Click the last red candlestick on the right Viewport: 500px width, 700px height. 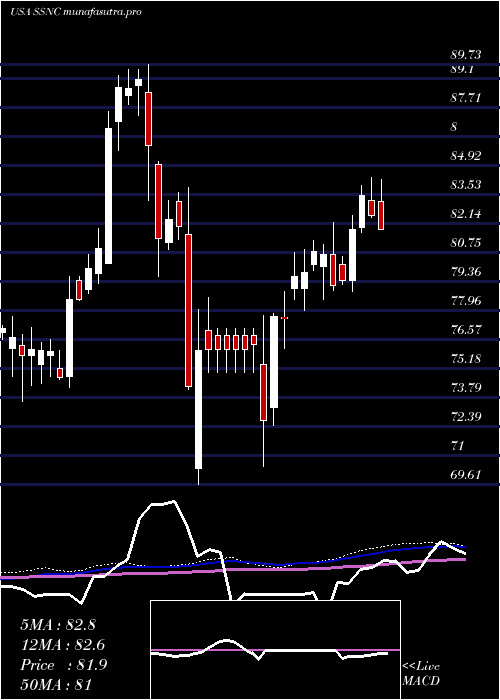pyautogui.click(x=381, y=215)
